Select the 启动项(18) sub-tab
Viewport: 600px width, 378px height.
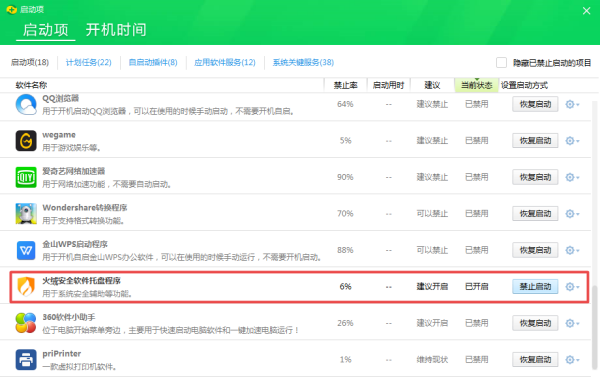coord(30,62)
